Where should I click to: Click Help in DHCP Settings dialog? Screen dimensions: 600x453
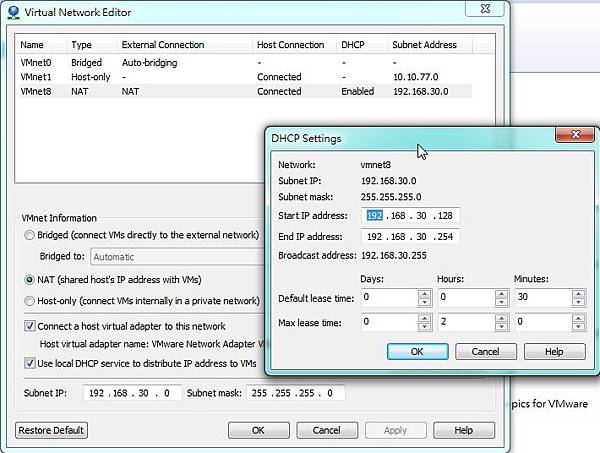[554, 351]
